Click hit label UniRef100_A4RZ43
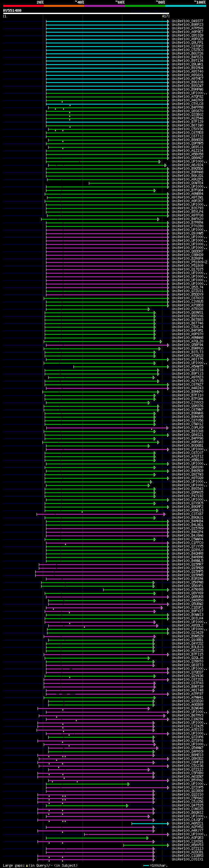This screenshot has height=868, width=209. pos(187,388)
